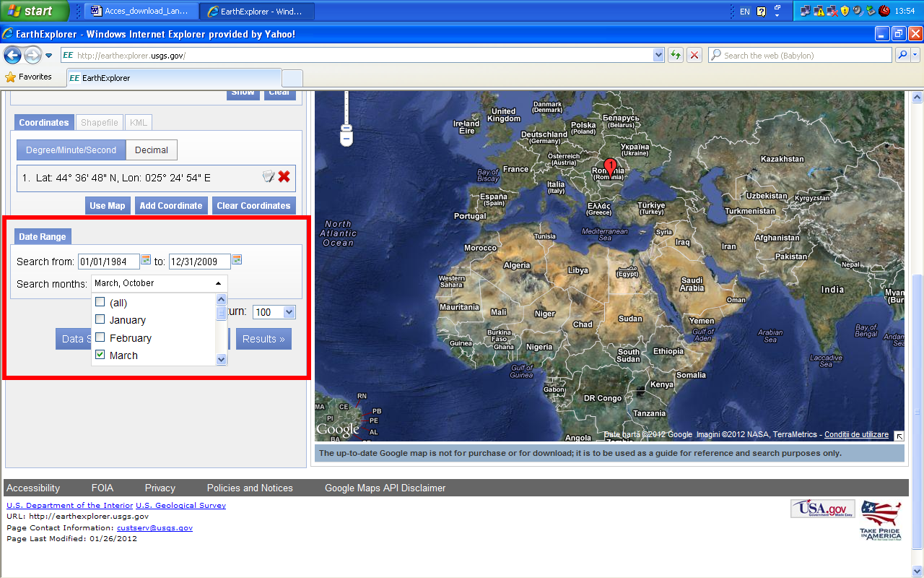Expand the address bar history dropdown
Viewport: 924px width, 578px height.
(658, 56)
